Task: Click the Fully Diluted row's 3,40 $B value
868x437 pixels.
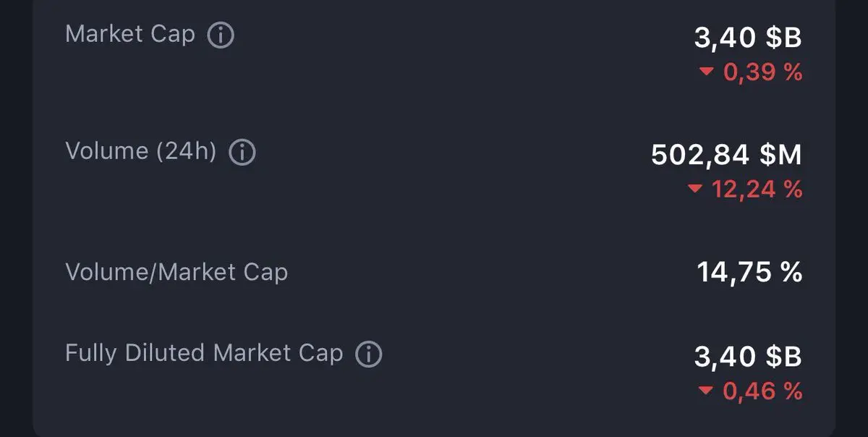Action: [x=748, y=356]
